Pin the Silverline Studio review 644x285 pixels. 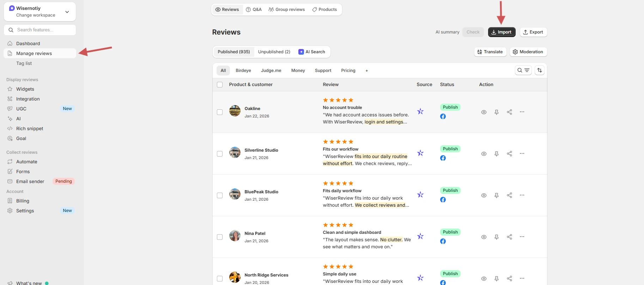[x=497, y=154]
